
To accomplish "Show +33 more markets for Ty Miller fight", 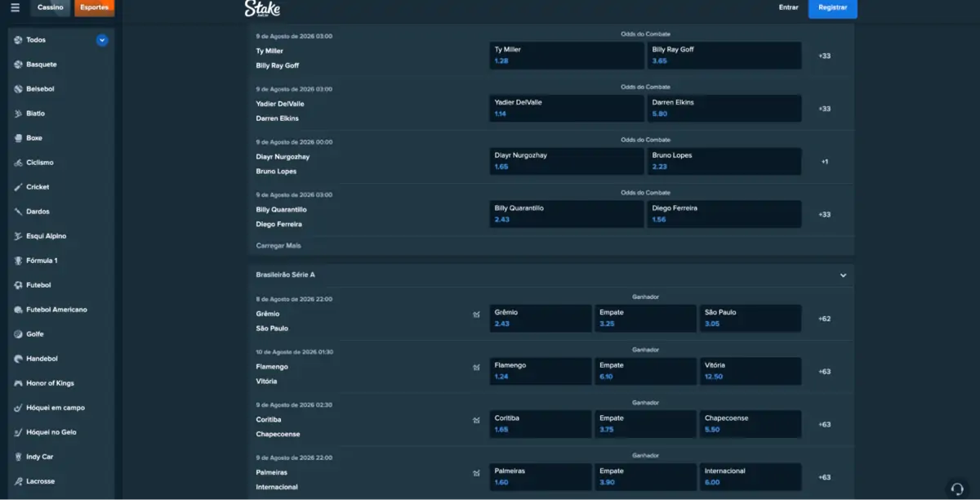I will click(825, 56).
